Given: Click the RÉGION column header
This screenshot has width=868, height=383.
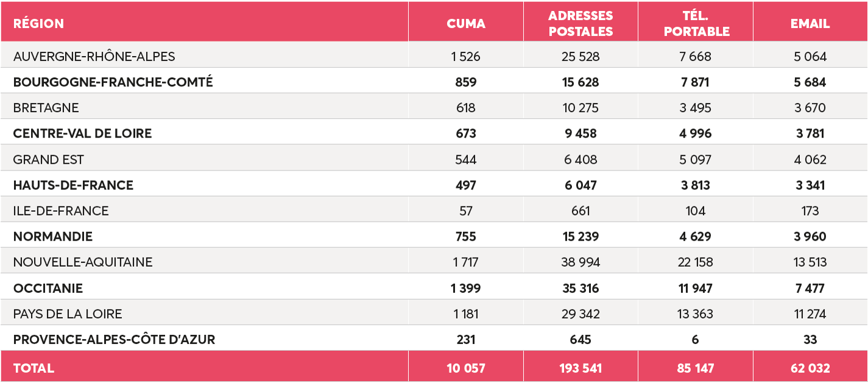Looking at the screenshot, I should click(x=38, y=24).
